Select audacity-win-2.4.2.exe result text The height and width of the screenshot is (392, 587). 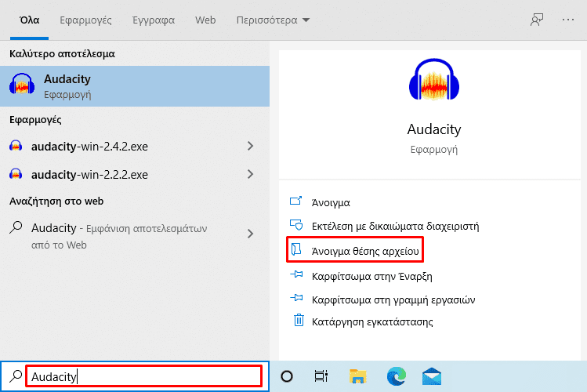coord(89,146)
